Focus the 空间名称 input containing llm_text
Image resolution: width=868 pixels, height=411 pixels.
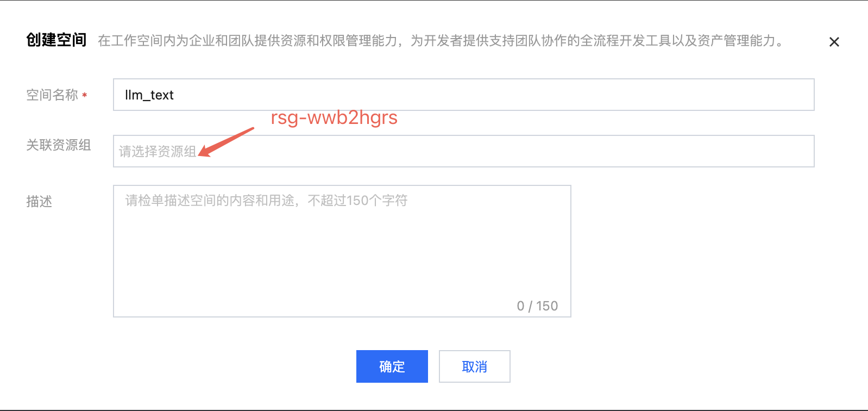[x=463, y=95]
